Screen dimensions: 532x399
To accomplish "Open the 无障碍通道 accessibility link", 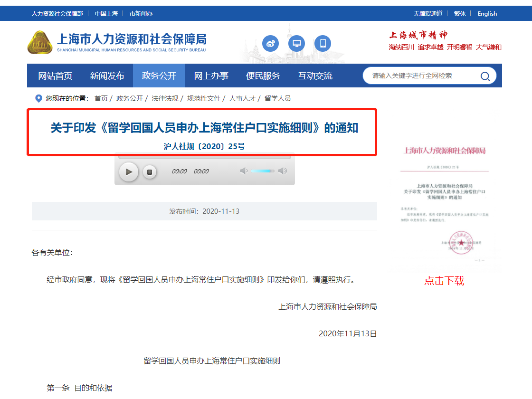I will [x=427, y=13].
